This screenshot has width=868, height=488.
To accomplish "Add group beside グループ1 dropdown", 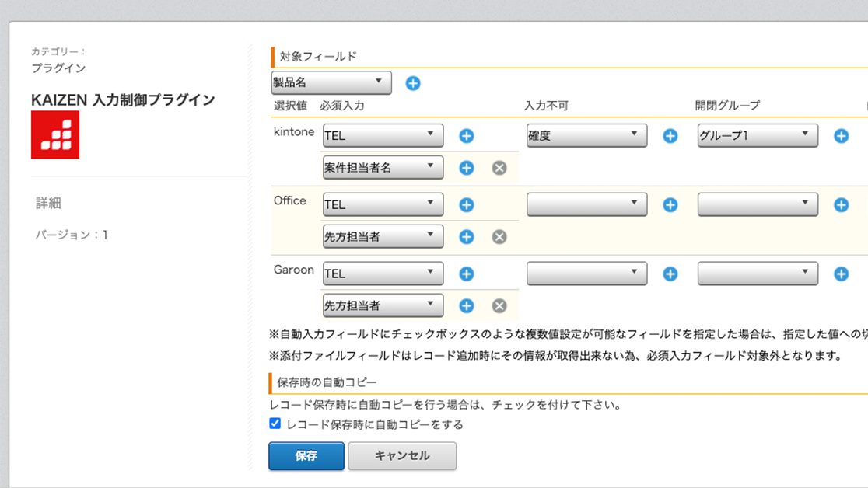I will 842,135.
